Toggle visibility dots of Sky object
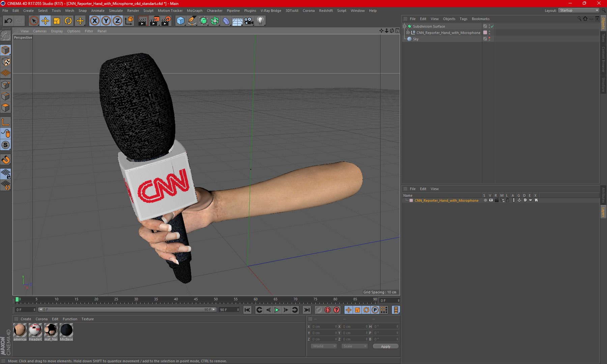This screenshot has width=607, height=364. coord(489,39)
